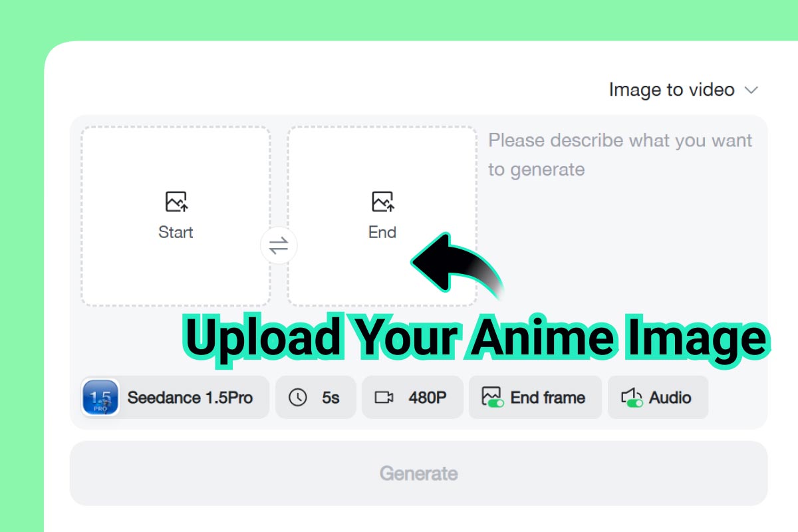Screen dimensions: 798x532
Task: Open the 480P resolution selector
Action: point(412,397)
